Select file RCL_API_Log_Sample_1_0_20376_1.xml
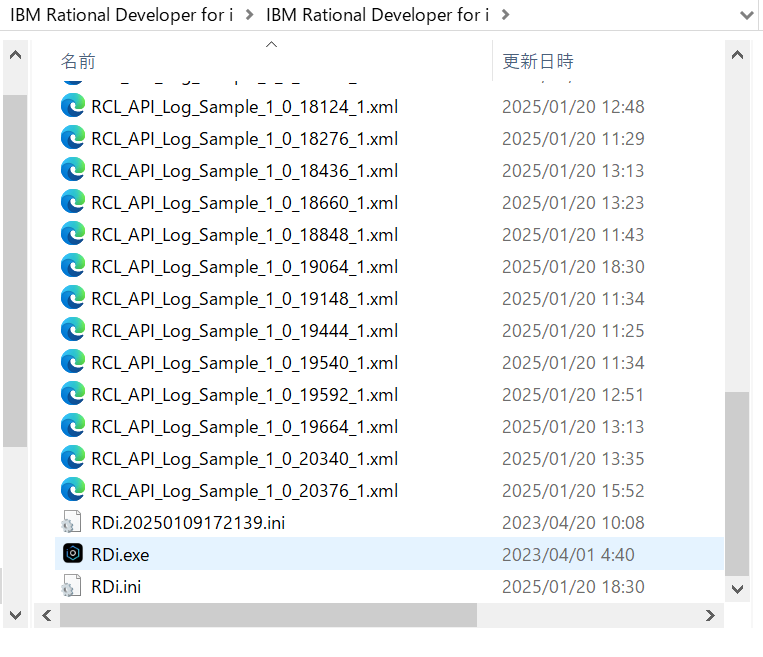 pyautogui.click(x=245, y=491)
